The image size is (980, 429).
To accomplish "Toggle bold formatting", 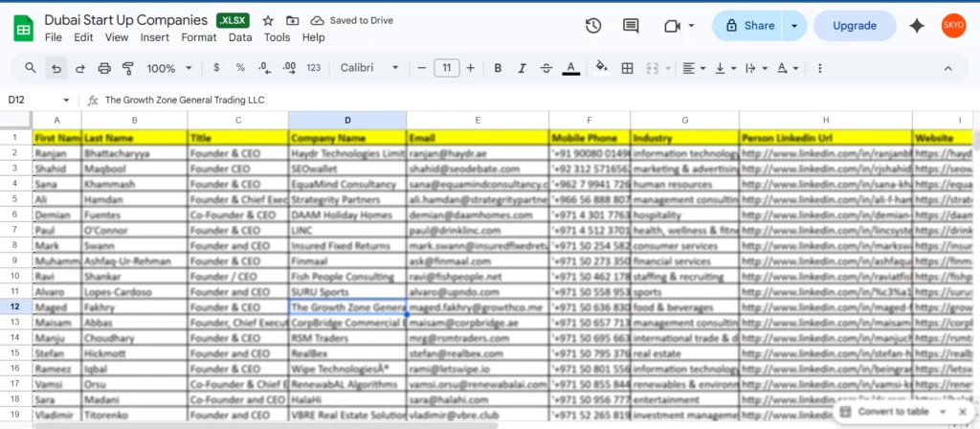I will pyautogui.click(x=498, y=68).
